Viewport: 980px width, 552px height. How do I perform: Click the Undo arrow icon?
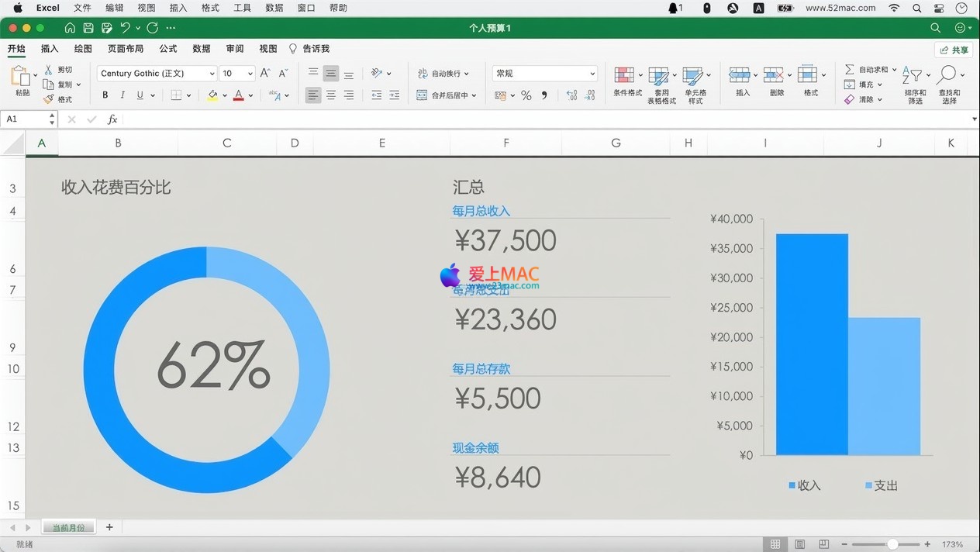tap(125, 28)
